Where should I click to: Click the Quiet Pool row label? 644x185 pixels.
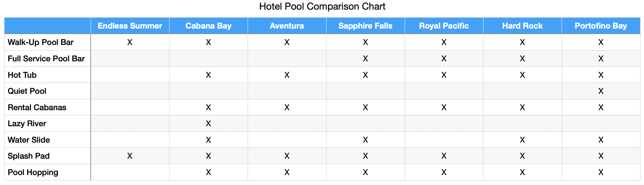point(27,91)
